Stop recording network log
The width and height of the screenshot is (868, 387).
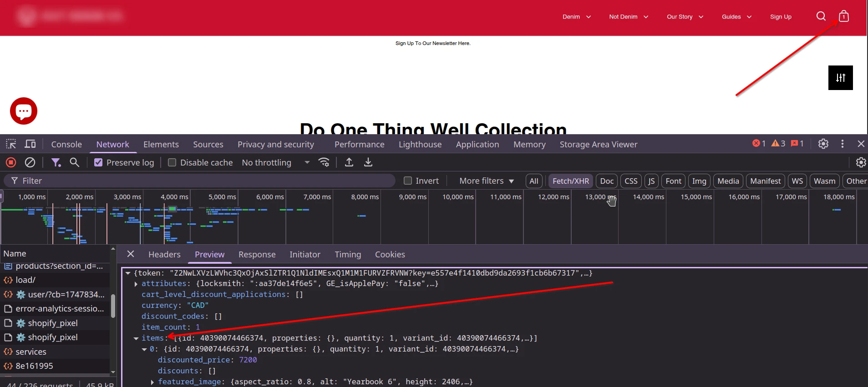click(x=11, y=162)
